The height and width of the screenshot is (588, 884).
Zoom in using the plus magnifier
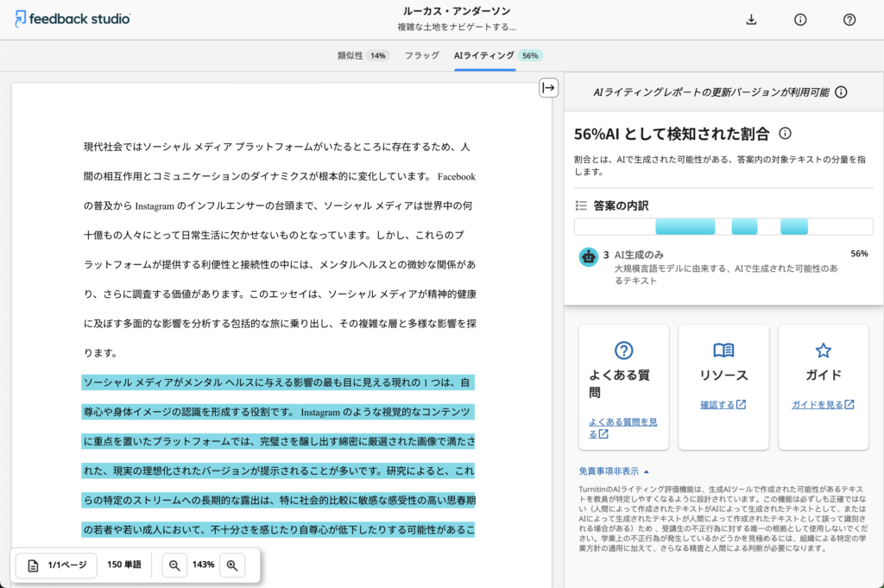[x=231, y=566]
